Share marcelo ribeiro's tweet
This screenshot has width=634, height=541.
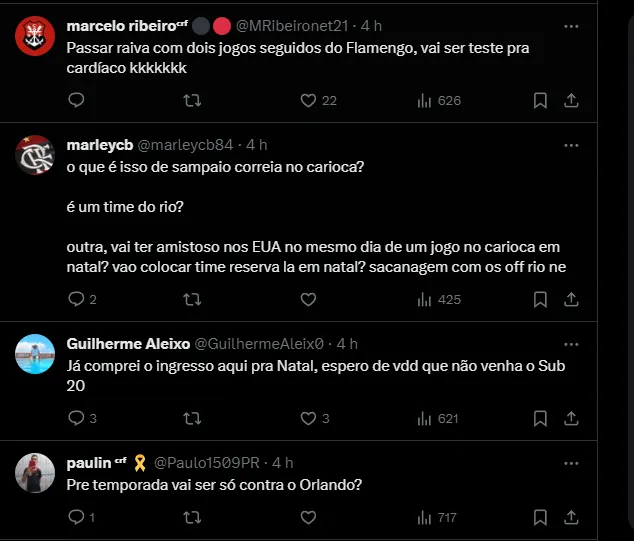coord(571,100)
